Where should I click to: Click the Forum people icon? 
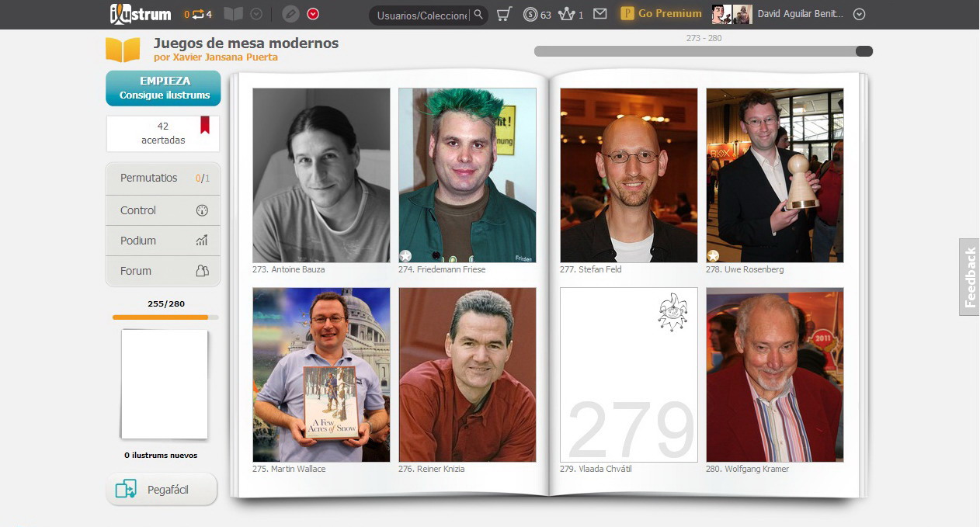pyautogui.click(x=202, y=271)
